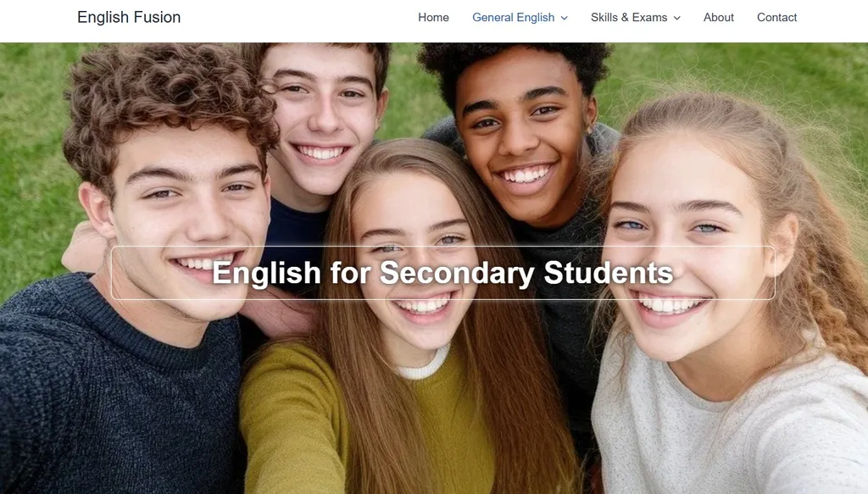This screenshot has width=868, height=494.
Task: Click the empty header space between logo and Home
Action: point(299,17)
